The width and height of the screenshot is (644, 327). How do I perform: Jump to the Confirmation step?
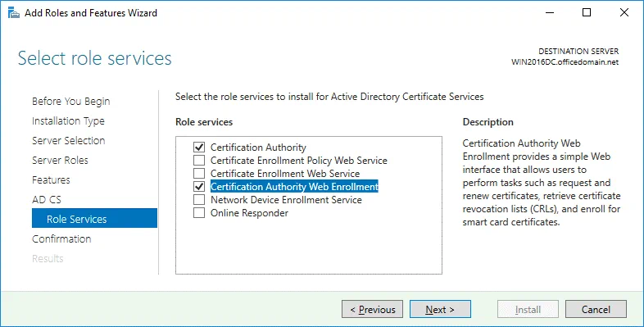coord(61,238)
